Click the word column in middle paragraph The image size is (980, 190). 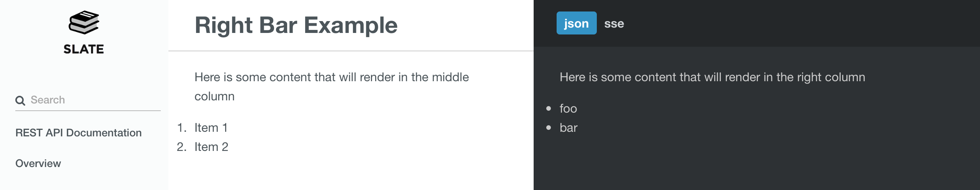click(214, 96)
